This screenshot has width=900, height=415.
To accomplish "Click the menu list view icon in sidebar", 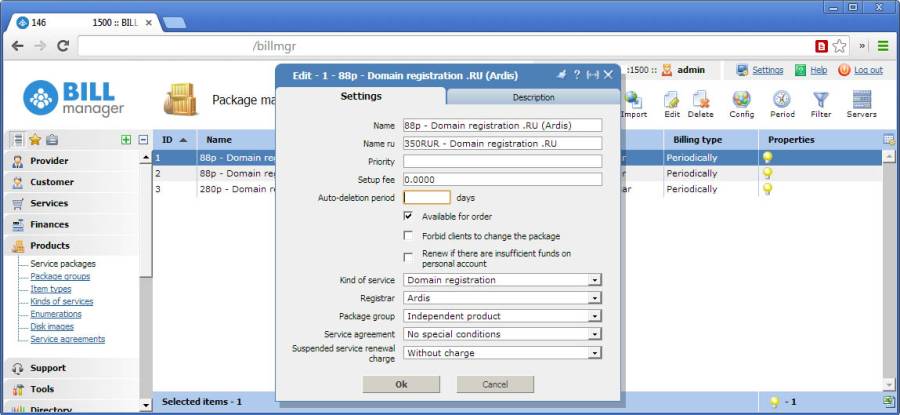I will [x=18, y=139].
